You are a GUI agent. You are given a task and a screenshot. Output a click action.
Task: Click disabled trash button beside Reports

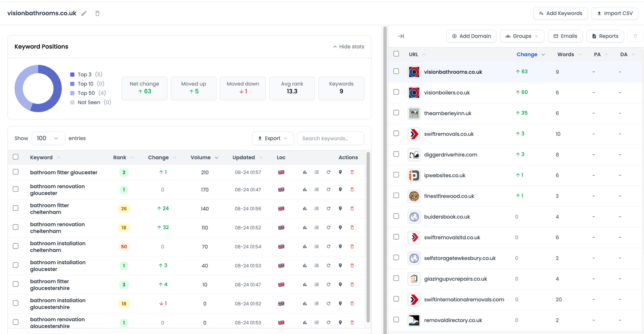coord(635,36)
